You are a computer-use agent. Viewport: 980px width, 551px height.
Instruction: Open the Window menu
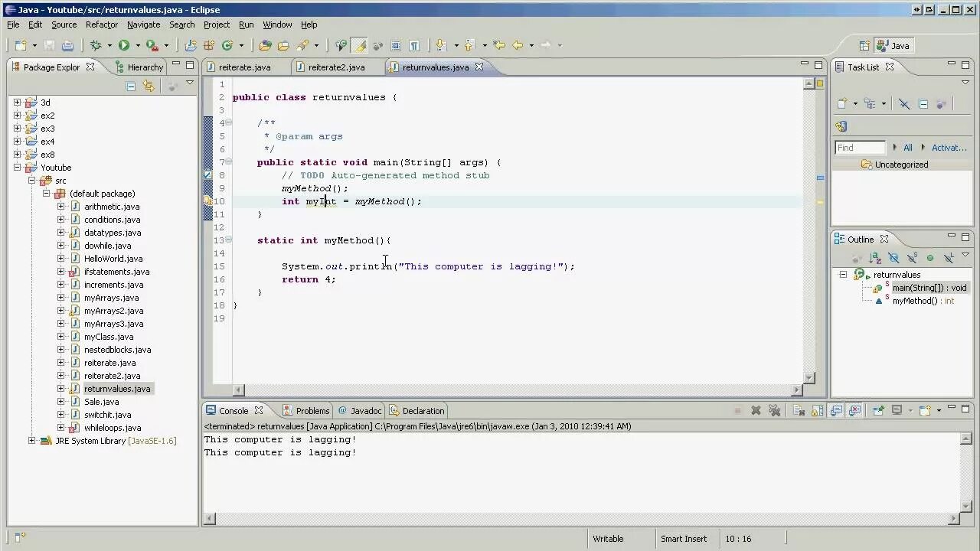tap(277, 24)
